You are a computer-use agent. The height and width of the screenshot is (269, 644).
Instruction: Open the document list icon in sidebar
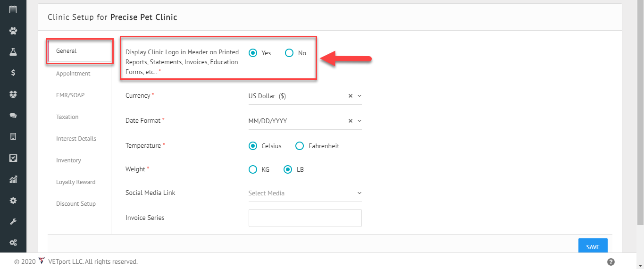(13, 136)
